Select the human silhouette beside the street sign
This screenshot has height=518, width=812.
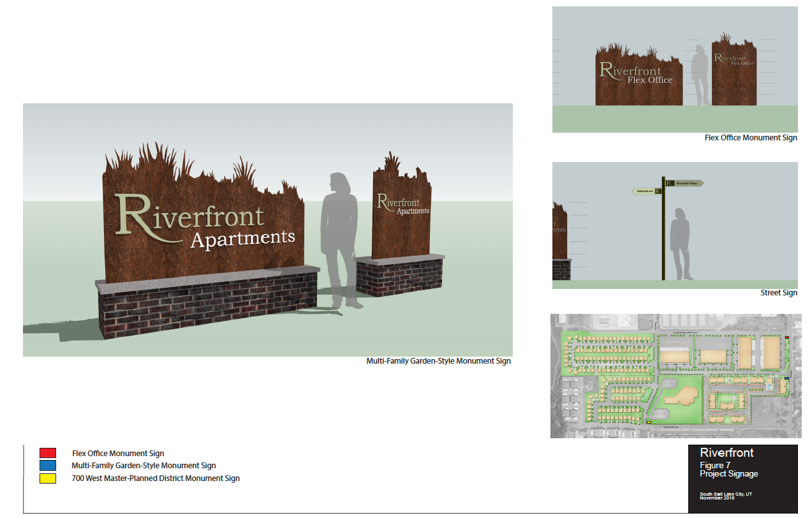(x=683, y=242)
